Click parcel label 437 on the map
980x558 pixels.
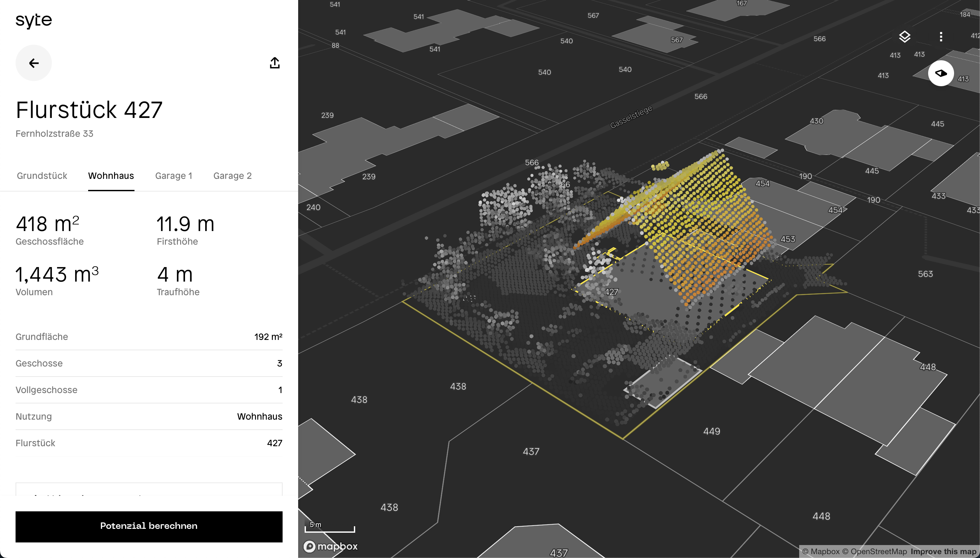coord(531,452)
